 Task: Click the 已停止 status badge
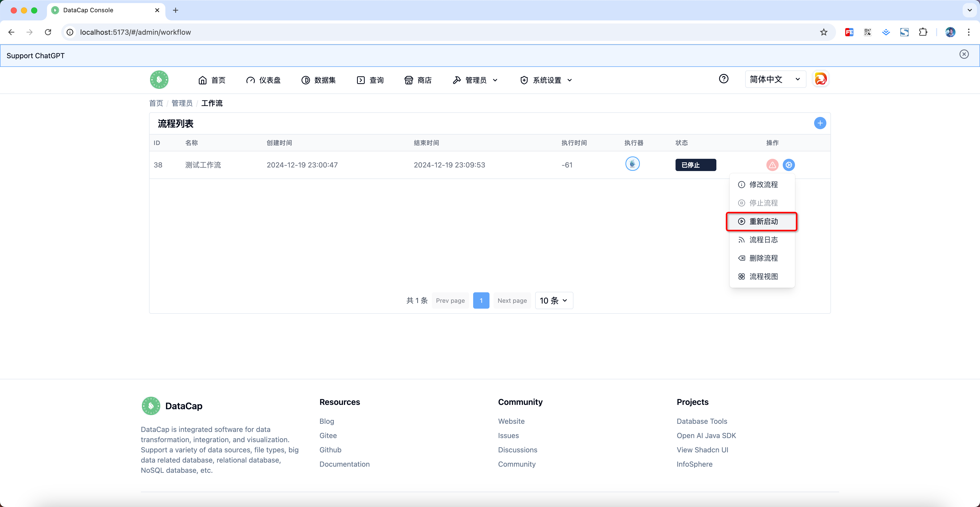click(x=695, y=165)
